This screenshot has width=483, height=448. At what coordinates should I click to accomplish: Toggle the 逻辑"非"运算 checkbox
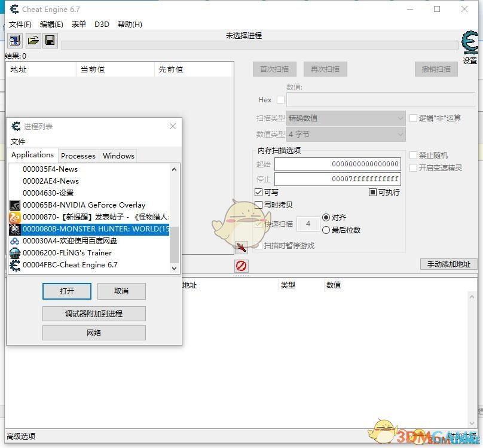click(x=414, y=118)
